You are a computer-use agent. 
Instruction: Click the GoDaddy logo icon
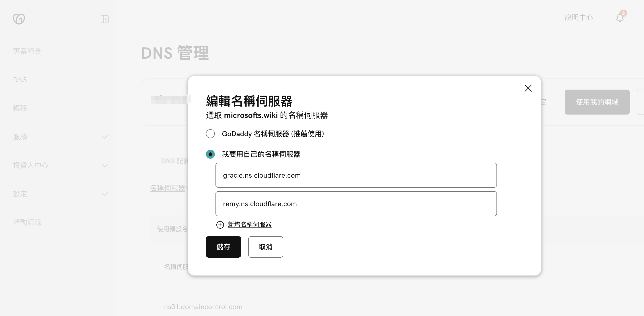[19, 19]
